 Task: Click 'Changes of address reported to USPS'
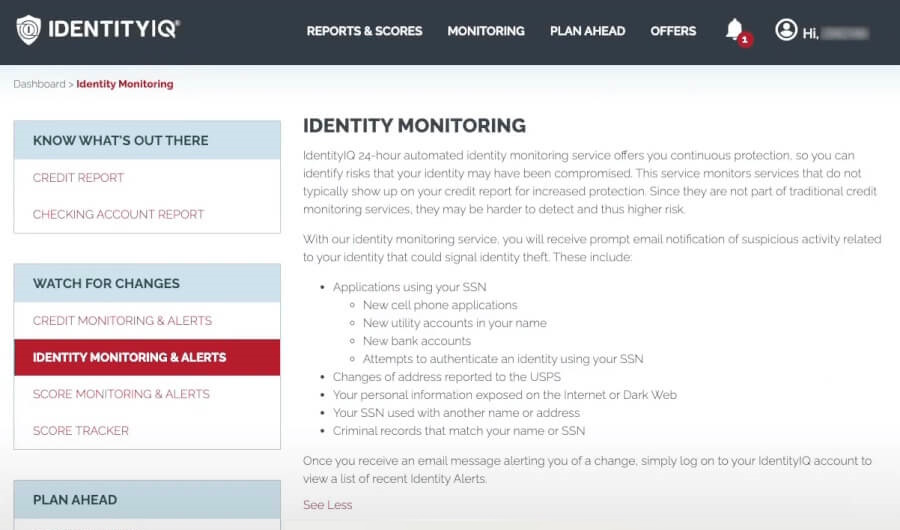(x=447, y=377)
